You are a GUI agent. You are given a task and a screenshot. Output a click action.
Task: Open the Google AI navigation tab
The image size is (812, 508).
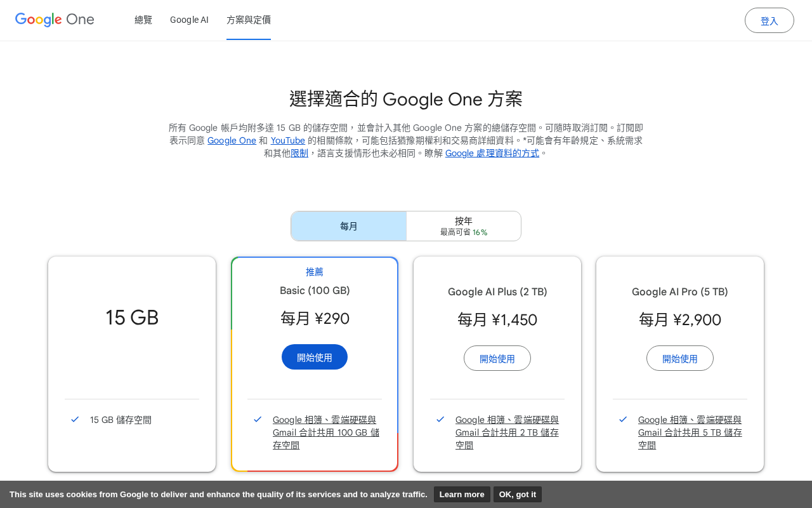point(189,20)
